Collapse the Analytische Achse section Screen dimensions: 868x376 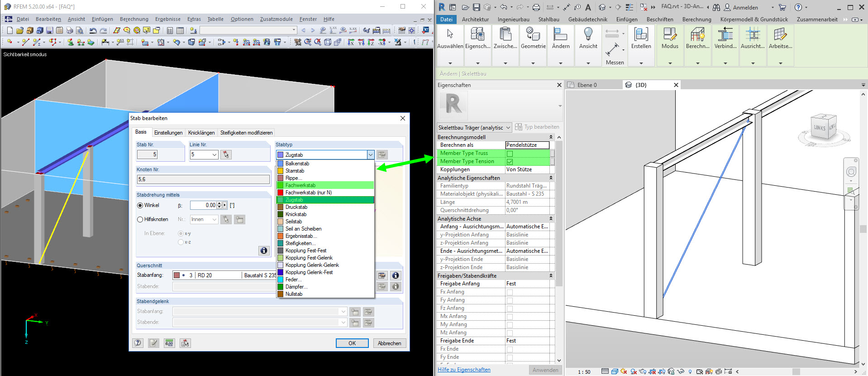[551, 219]
